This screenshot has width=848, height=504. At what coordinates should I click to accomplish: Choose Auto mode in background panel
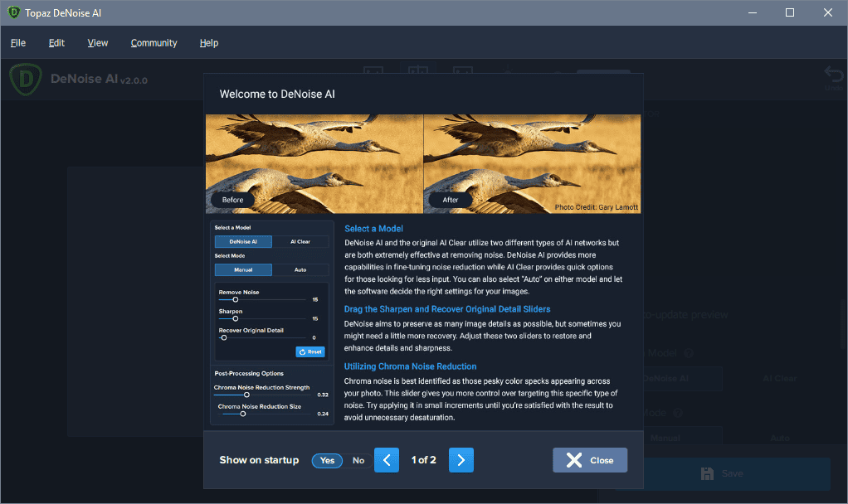coord(779,438)
